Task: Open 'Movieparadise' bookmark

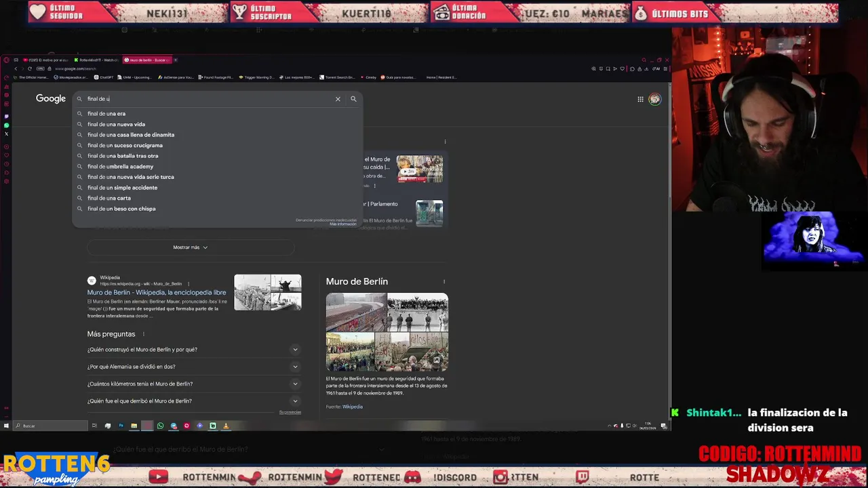Action: [x=71, y=77]
